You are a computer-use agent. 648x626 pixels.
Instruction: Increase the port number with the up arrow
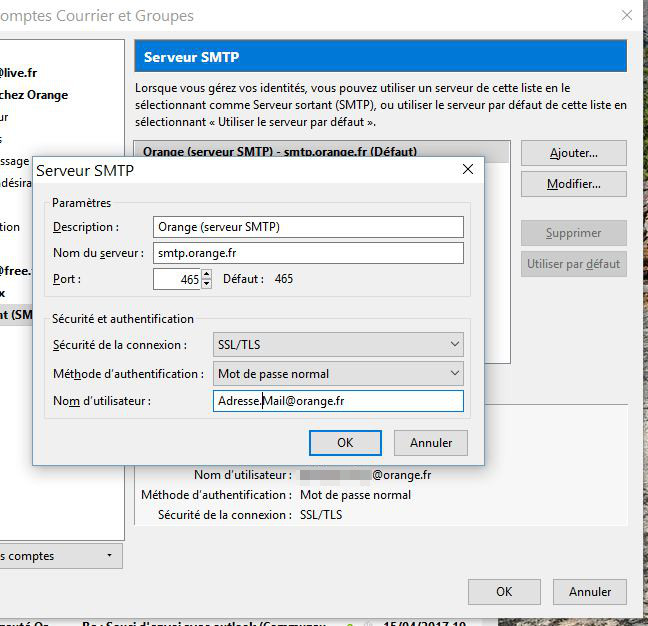[206, 274]
